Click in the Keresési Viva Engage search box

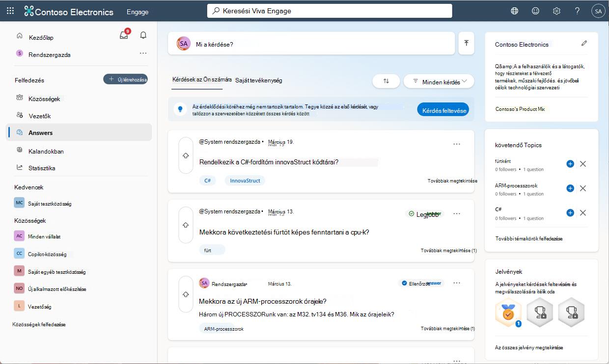[330, 11]
